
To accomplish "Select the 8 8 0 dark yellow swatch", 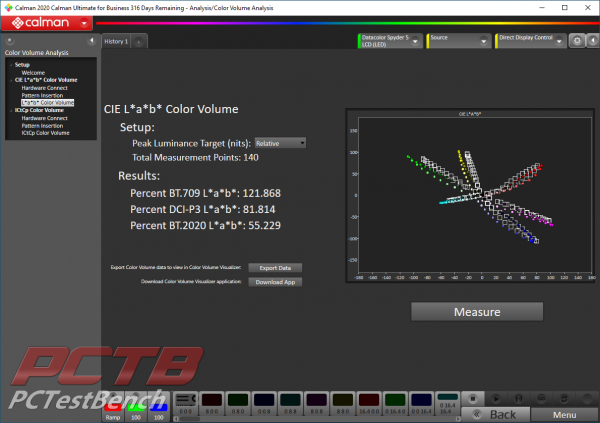I will pyautogui.click(x=343, y=404).
